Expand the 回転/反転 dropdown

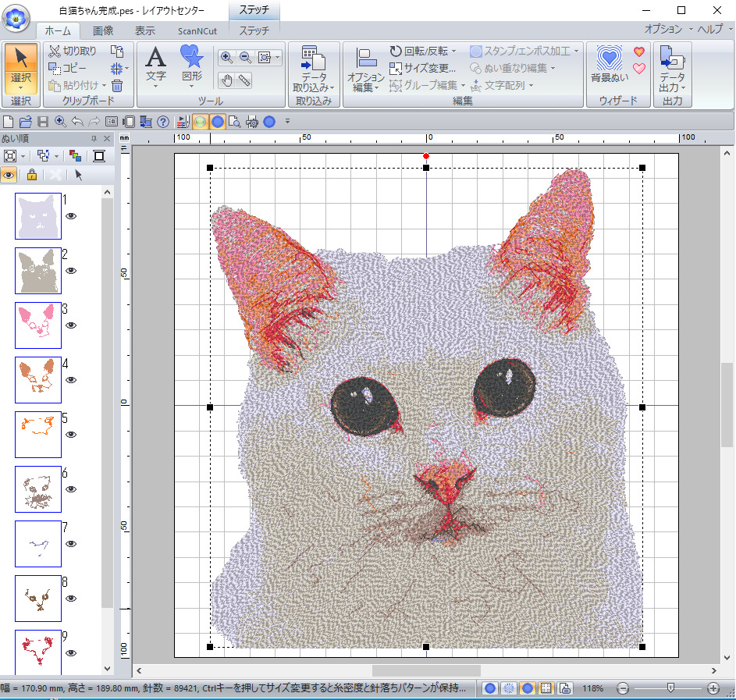454,52
